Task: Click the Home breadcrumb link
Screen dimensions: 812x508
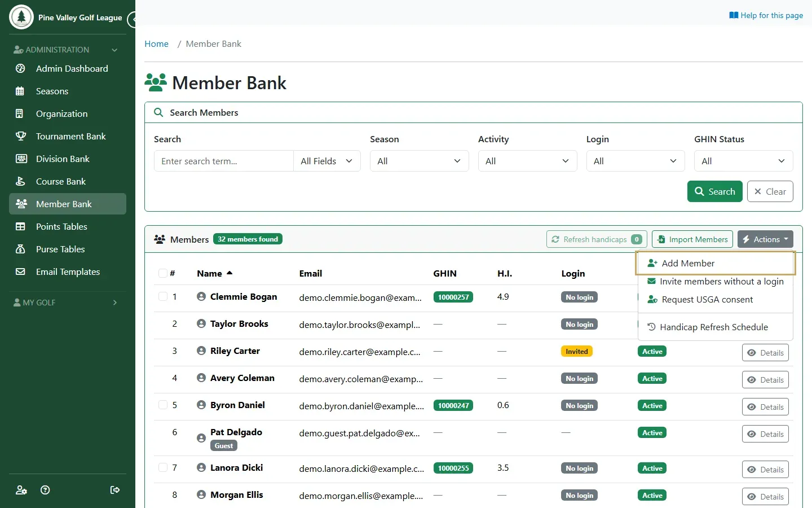Action: click(x=157, y=43)
